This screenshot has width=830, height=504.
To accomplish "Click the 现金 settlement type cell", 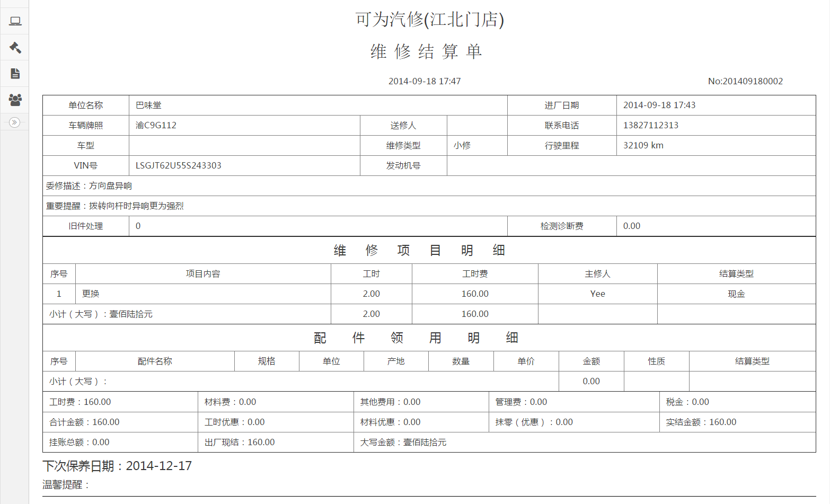I will pos(736,294).
